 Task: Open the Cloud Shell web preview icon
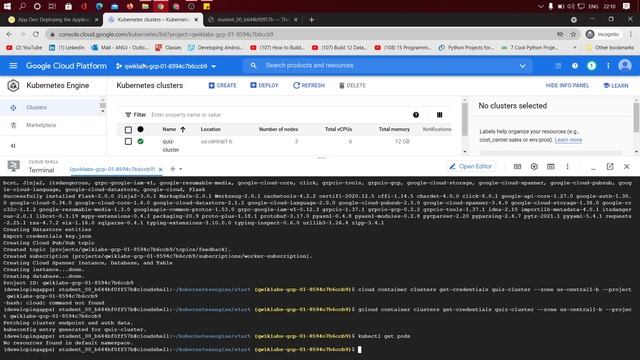coord(551,167)
